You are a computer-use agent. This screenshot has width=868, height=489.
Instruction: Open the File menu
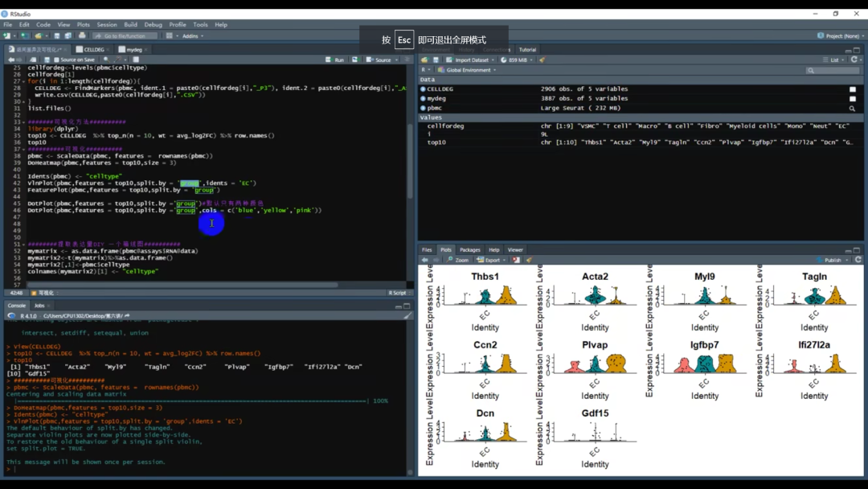pyautogui.click(x=8, y=24)
